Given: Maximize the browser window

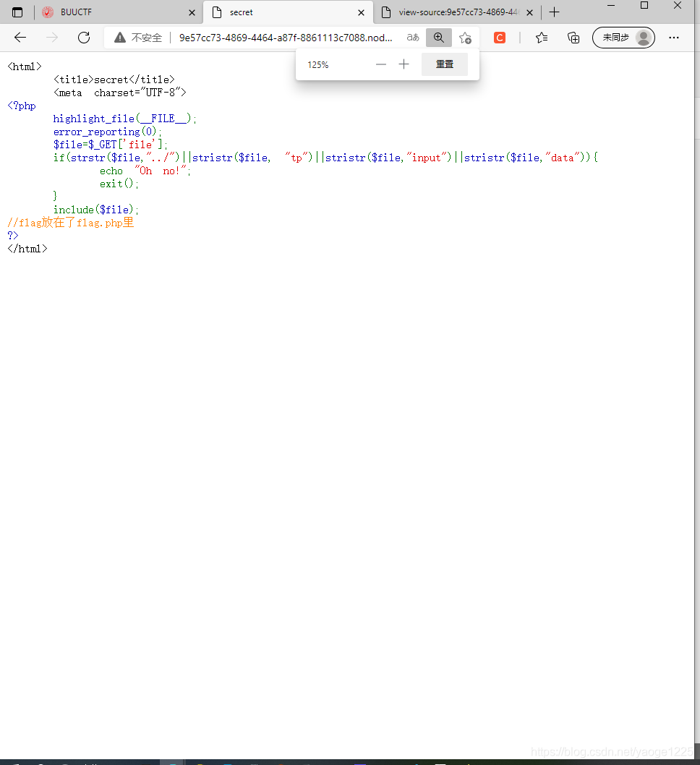Looking at the screenshot, I should 644,5.
